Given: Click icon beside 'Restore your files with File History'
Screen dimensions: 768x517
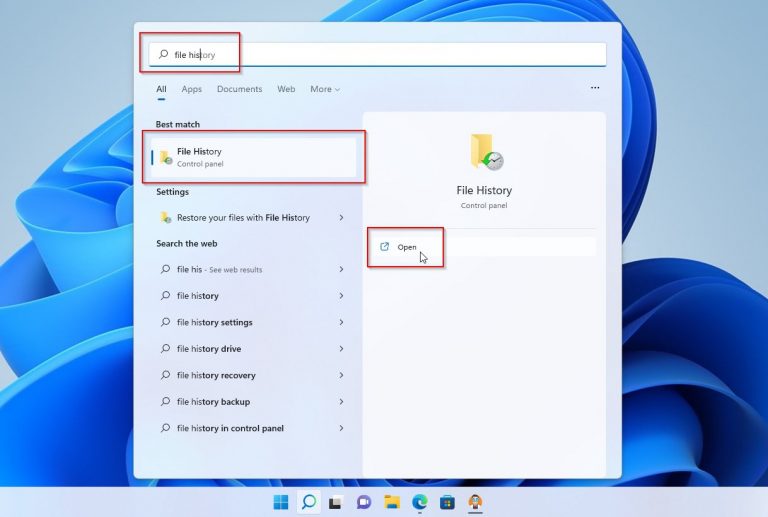Looking at the screenshot, I should (166, 217).
